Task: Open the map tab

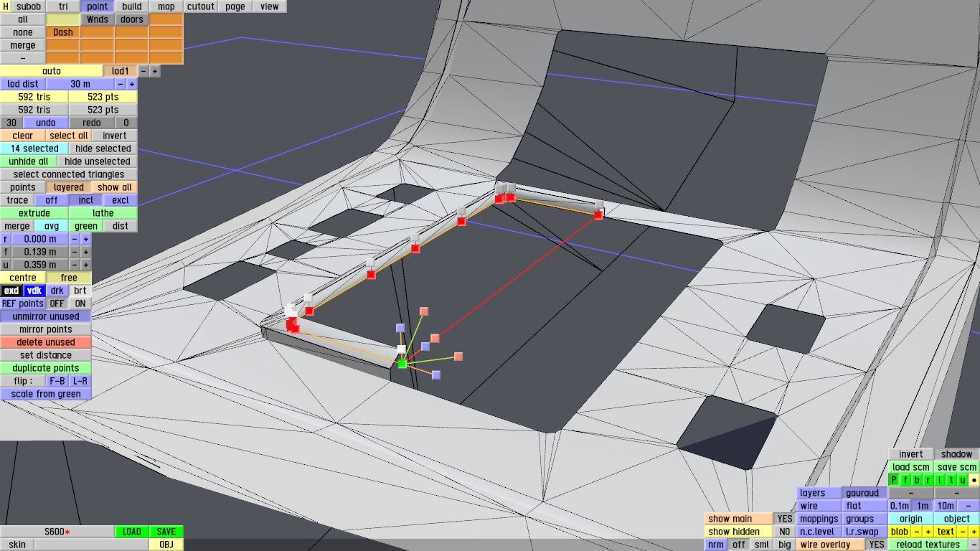Action: click(x=166, y=6)
